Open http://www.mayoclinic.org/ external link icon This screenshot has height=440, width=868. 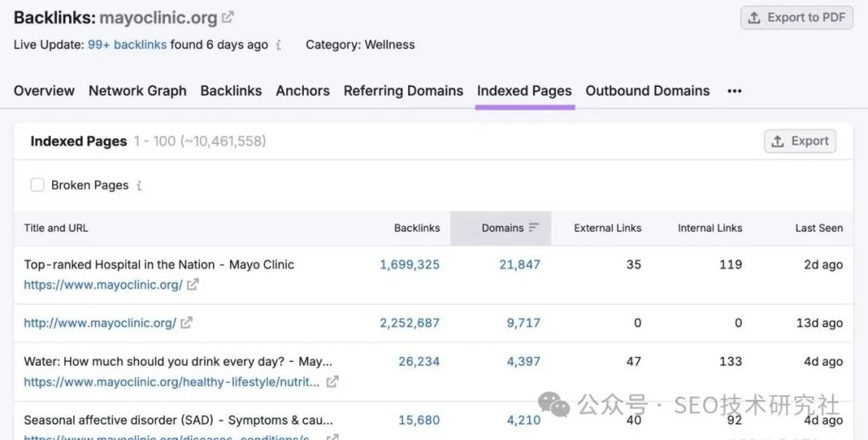(x=186, y=323)
